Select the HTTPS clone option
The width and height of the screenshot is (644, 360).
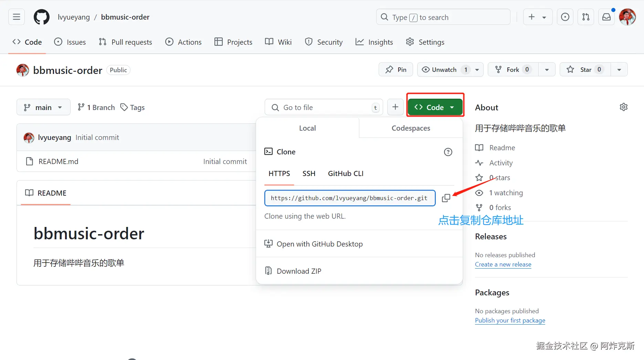coord(279,174)
